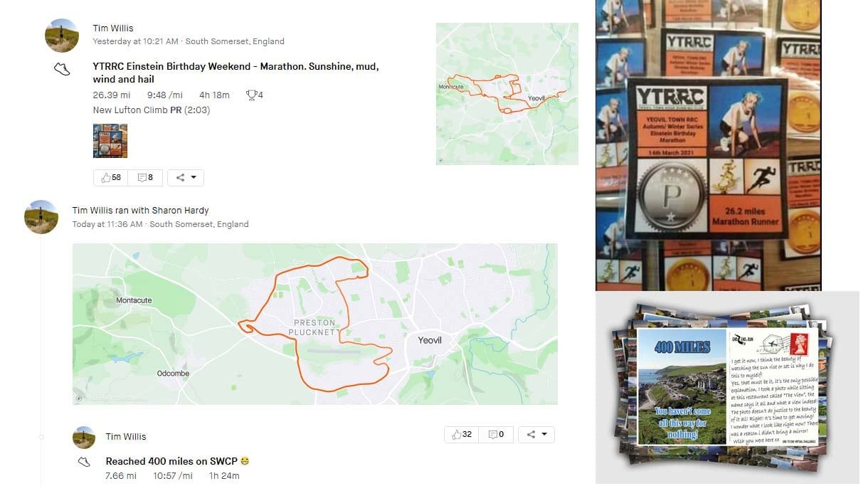868x491 pixels.
Task: Open comments on the marathon activity
Action: point(145,178)
